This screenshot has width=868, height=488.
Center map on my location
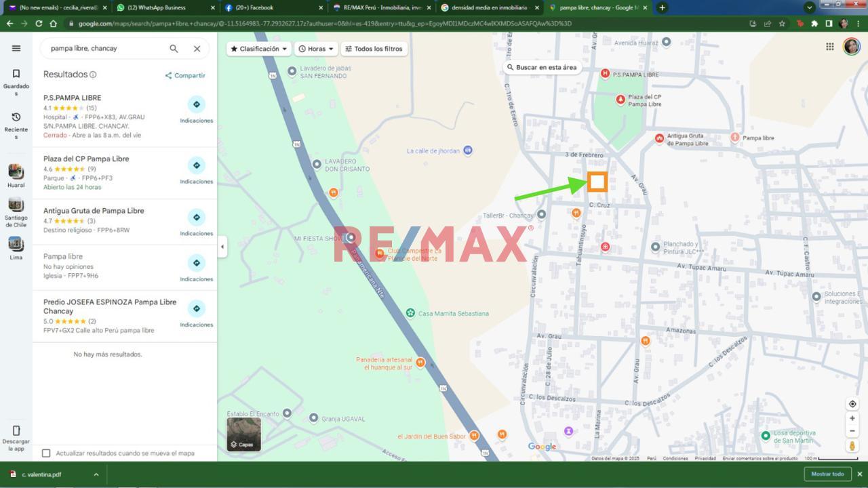(852, 404)
